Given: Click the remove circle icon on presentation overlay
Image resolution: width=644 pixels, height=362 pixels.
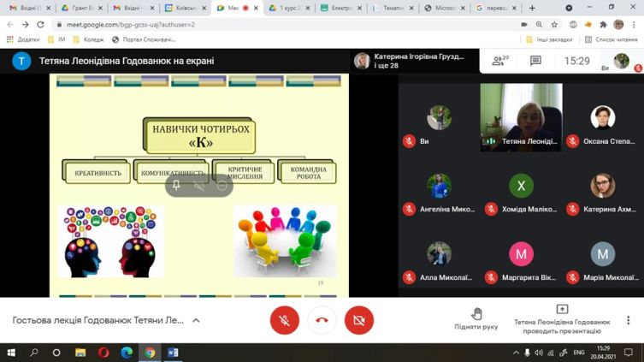Looking at the screenshot, I should (x=222, y=185).
